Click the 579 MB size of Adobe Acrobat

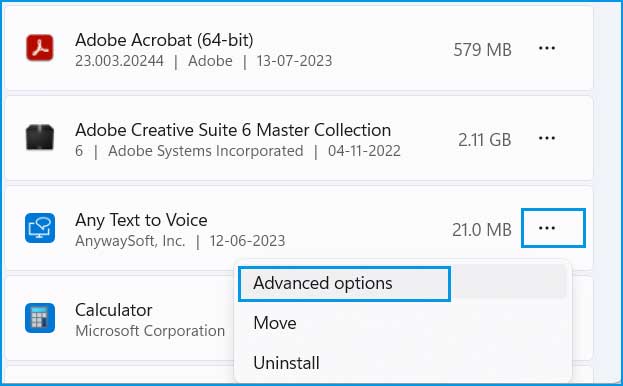click(482, 50)
